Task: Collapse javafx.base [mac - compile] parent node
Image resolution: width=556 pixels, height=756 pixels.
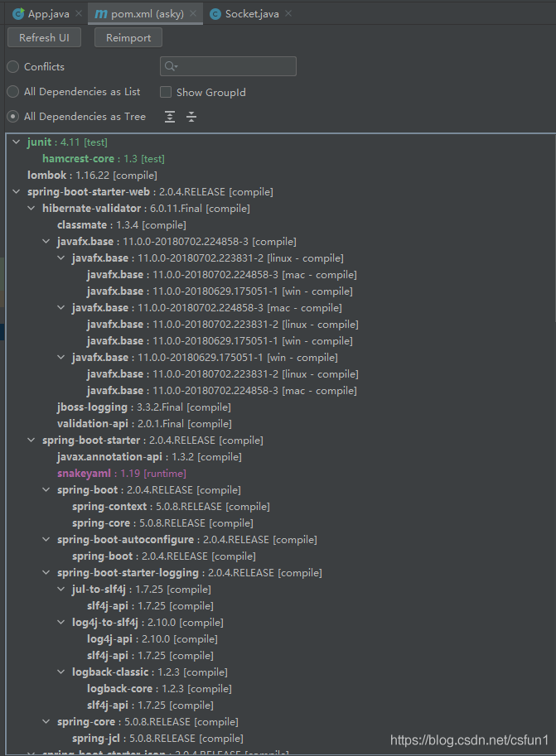Action: click(61, 307)
